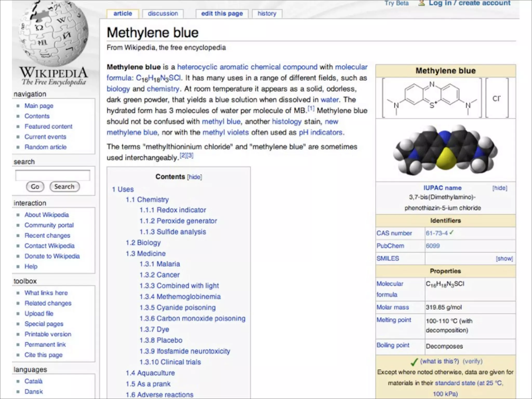This screenshot has width=532, height=399.
Task: Select the edit this page tab
Action: pos(222,14)
